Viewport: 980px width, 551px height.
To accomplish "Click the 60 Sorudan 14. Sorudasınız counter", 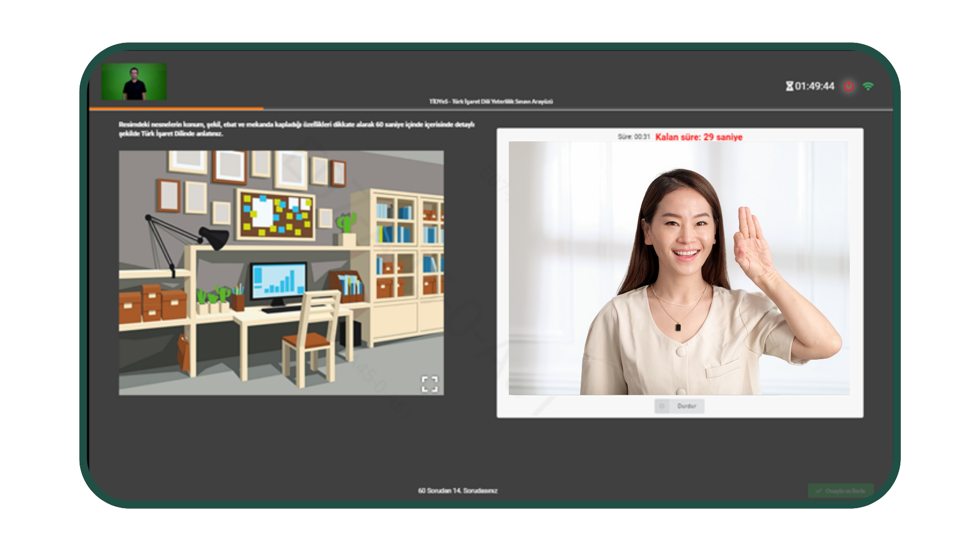I will (x=457, y=490).
